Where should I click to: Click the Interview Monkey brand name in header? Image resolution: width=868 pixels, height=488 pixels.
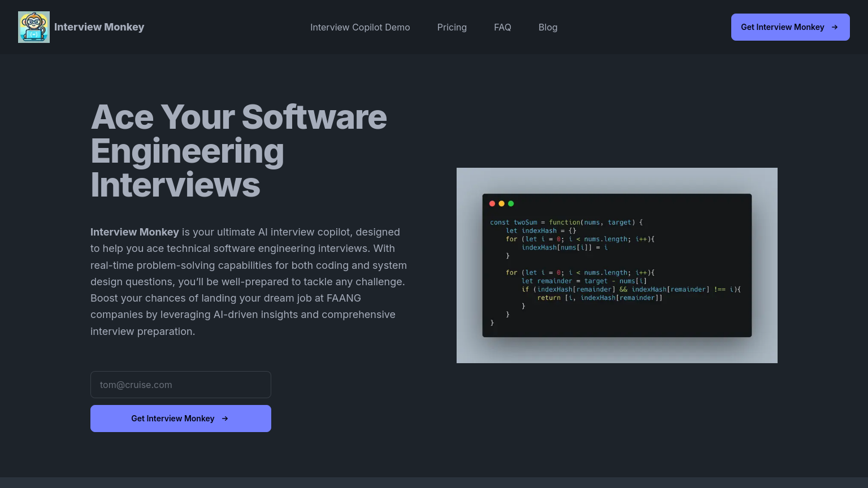click(x=99, y=27)
